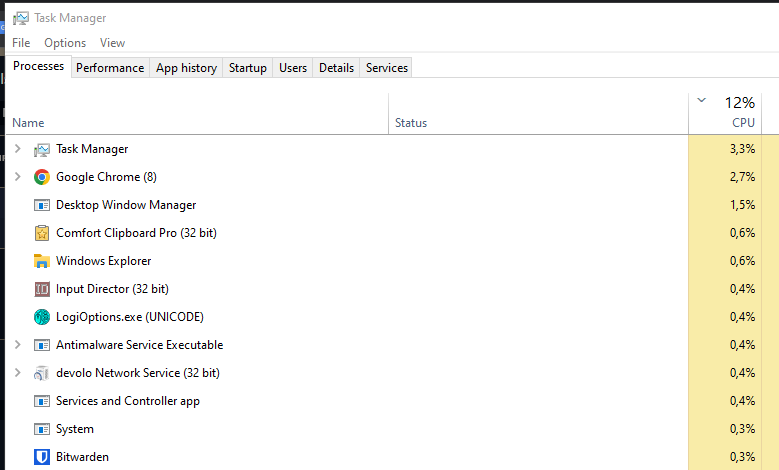Viewport: 779px width, 470px height.
Task: Click the Windows Explorer folder icon
Action: [x=42, y=261]
